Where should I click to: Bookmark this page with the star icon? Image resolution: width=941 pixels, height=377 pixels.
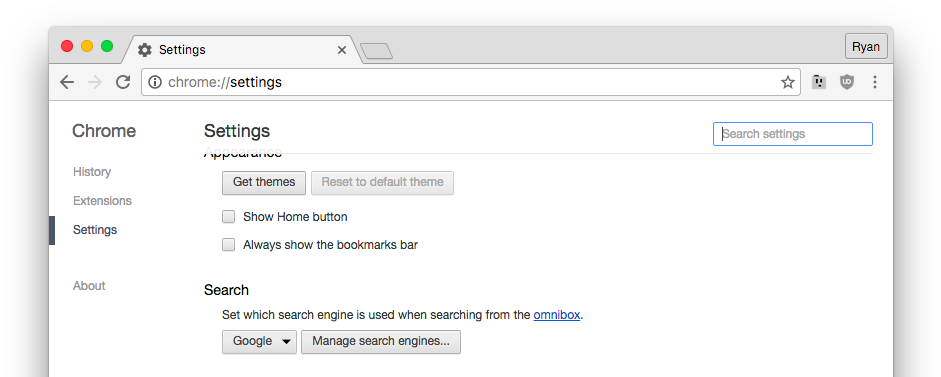pos(787,82)
